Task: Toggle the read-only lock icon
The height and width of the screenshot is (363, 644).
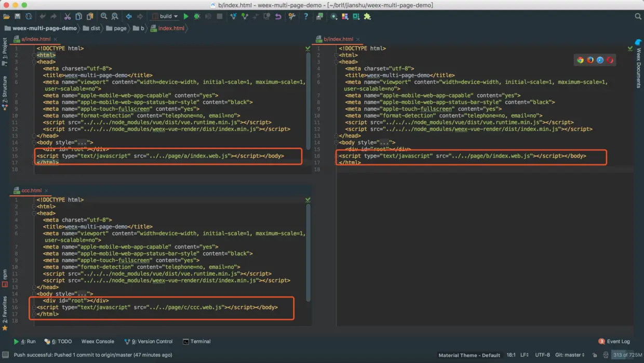Action: click(x=595, y=355)
